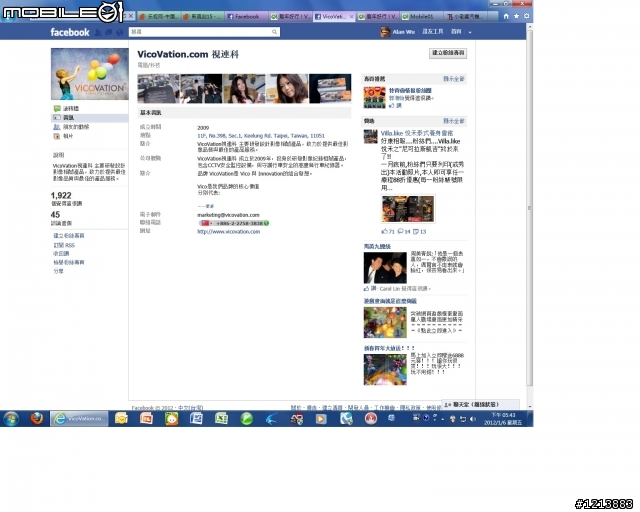Screen dimensions: 640x512
Task: Click the like thumb icon showing 71
Action: (x=384, y=232)
